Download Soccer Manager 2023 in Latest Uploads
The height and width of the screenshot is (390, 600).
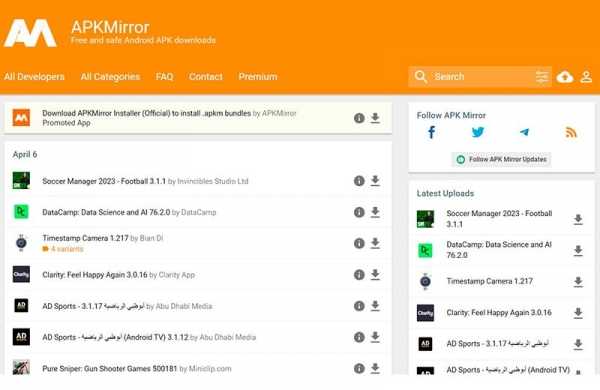click(x=578, y=219)
